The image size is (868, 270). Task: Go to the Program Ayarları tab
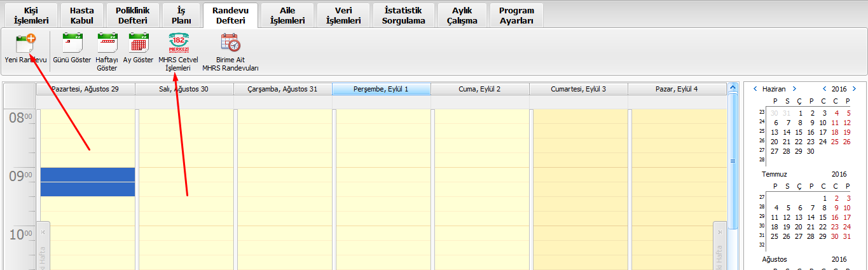click(516, 16)
